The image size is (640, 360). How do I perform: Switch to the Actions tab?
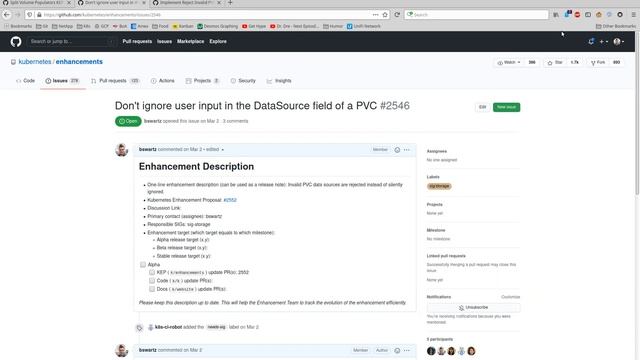(x=162, y=81)
